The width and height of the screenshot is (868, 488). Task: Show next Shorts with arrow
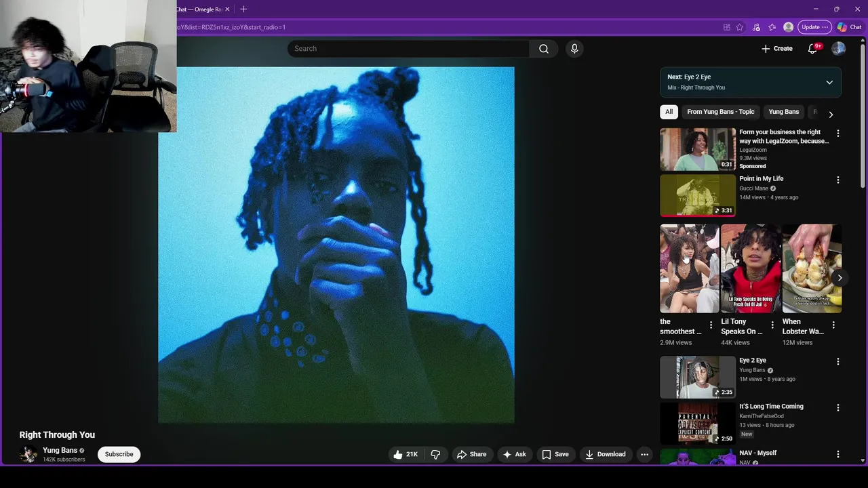click(x=840, y=278)
